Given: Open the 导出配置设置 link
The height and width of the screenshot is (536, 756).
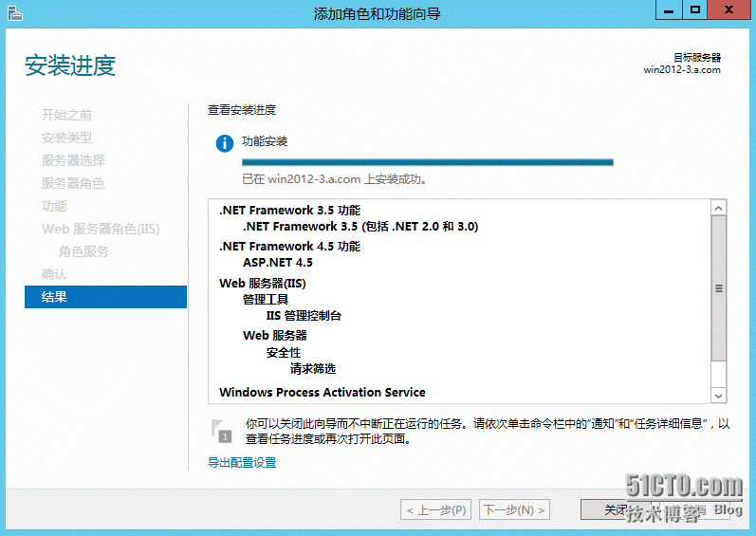Looking at the screenshot, I should tap(242, 463).
